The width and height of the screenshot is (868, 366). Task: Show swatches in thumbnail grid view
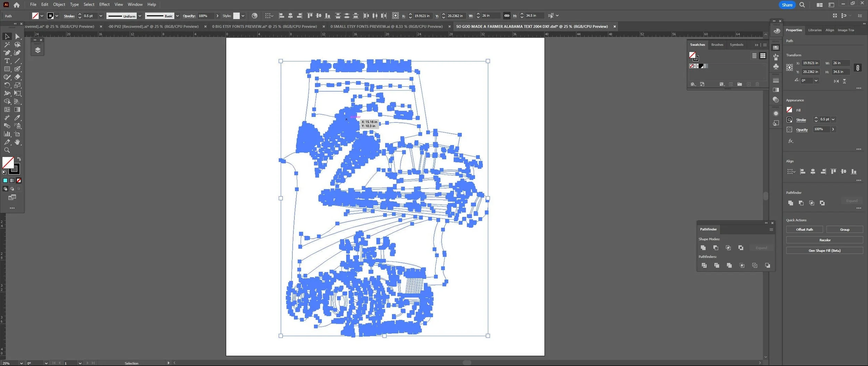click(x=762, y=56)
